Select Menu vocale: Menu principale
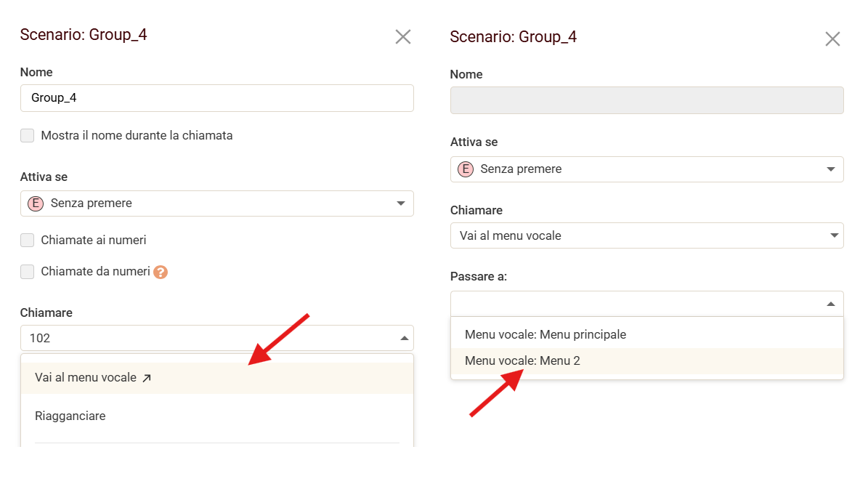 [x=545, y=335]
